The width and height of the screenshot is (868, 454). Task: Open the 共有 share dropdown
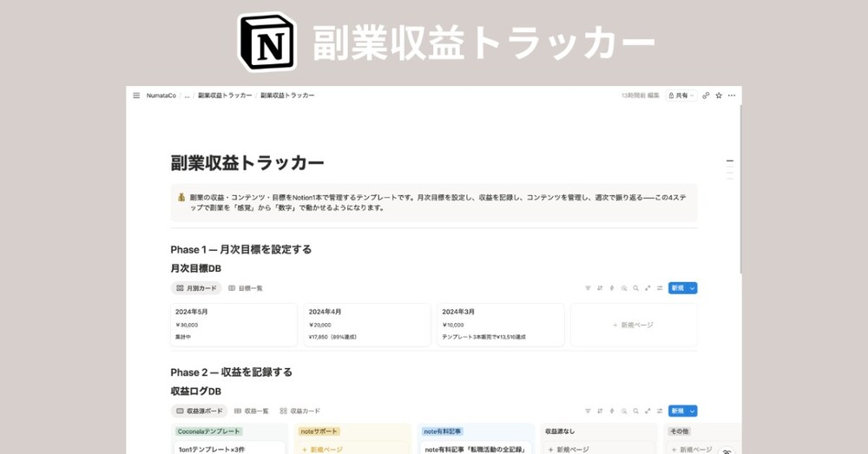click(681, 95)
